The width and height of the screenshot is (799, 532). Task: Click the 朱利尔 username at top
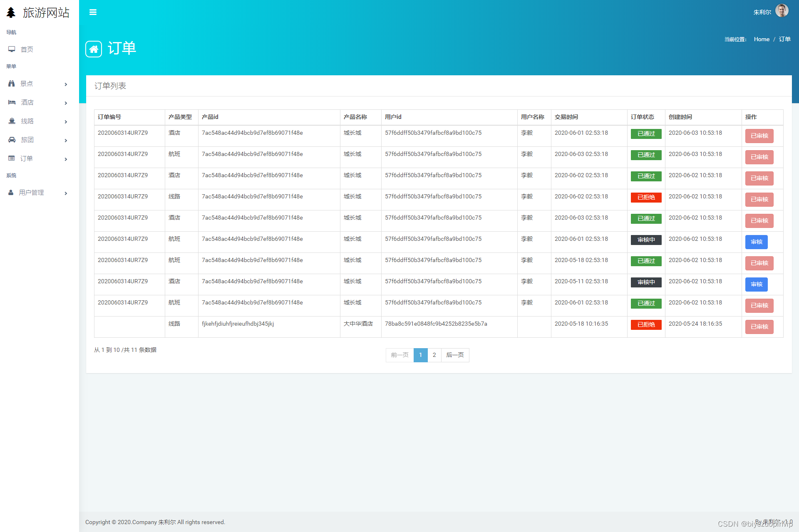[762, 12]
